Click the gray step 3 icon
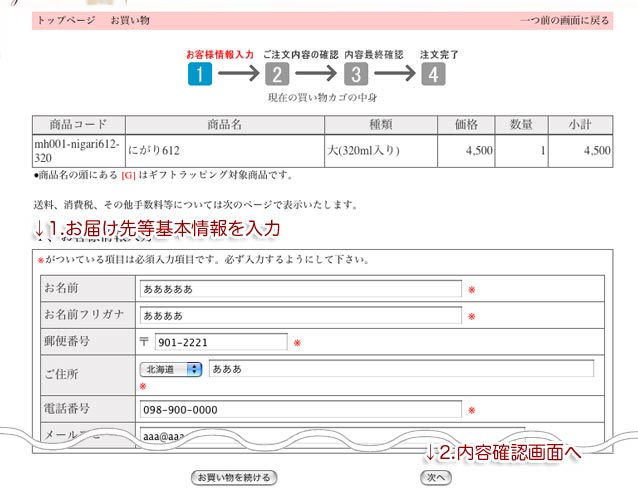Screen dimensions: 638x494 point(354,74)
